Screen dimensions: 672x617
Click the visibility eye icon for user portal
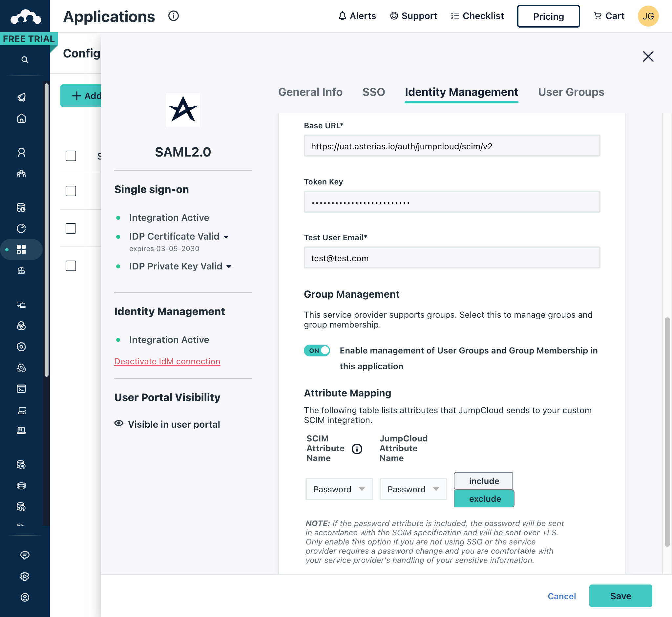[x=119, y=423]
